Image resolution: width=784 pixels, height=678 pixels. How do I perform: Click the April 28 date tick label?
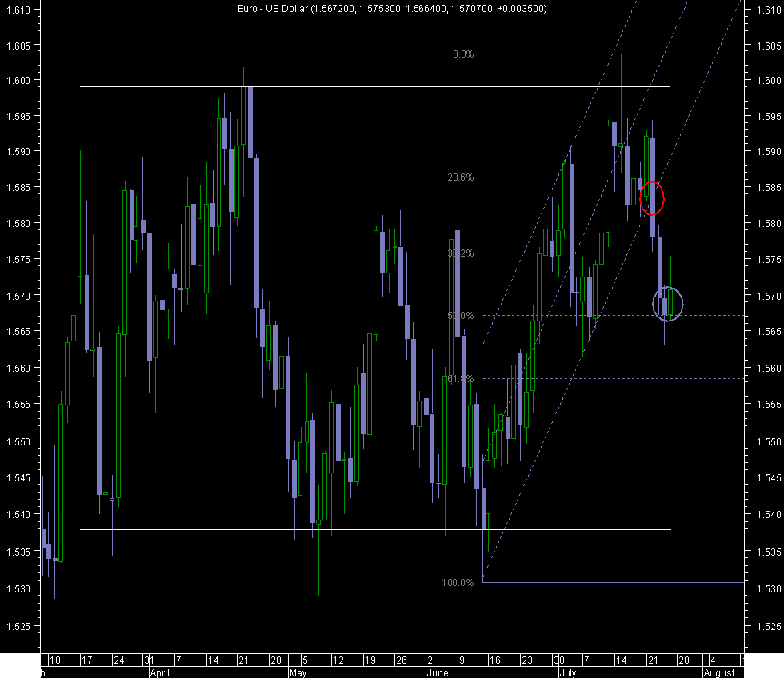pos(276,660)
